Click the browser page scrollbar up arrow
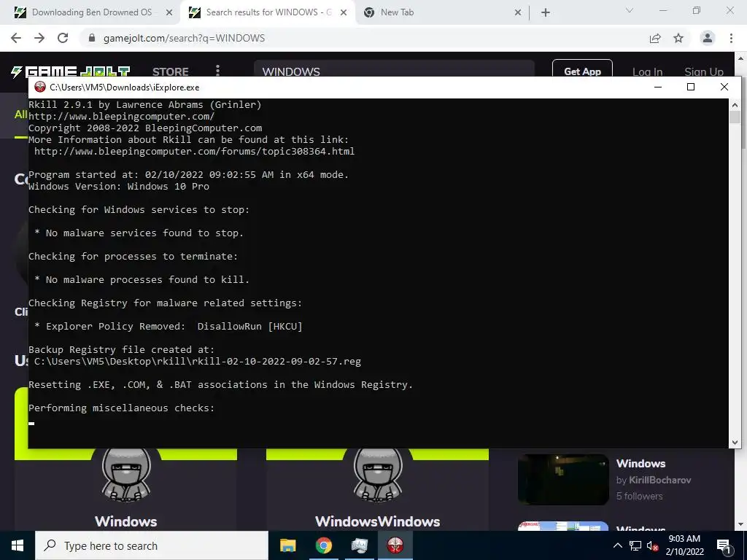Image resolution: width=747 pixels, height=560 pixels. tap(740, 58)
